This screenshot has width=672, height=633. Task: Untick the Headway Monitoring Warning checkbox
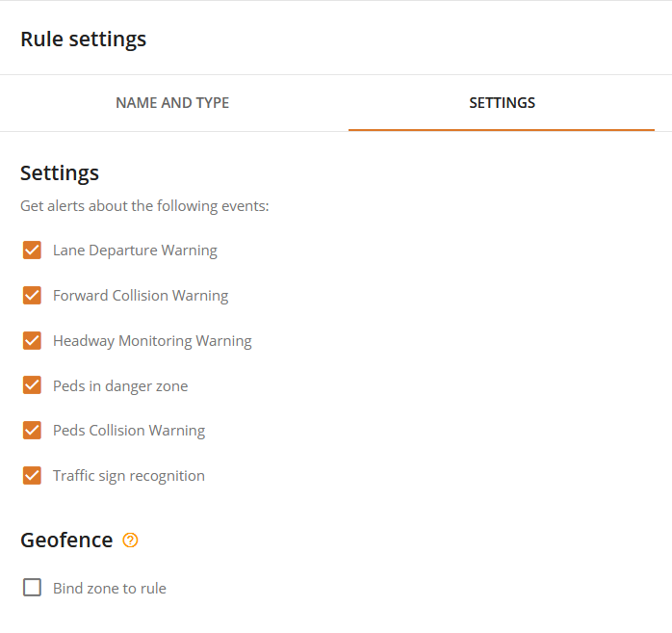pyautogui.click(x=32, y=340)
